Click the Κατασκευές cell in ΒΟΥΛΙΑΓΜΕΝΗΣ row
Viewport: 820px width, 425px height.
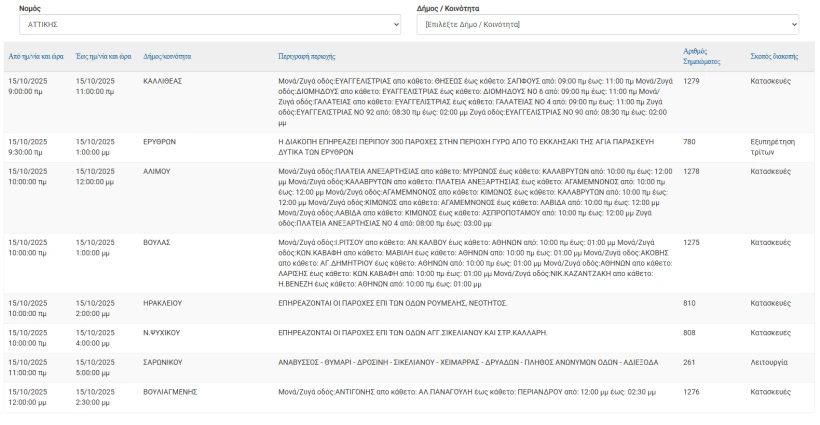[770, 392]
